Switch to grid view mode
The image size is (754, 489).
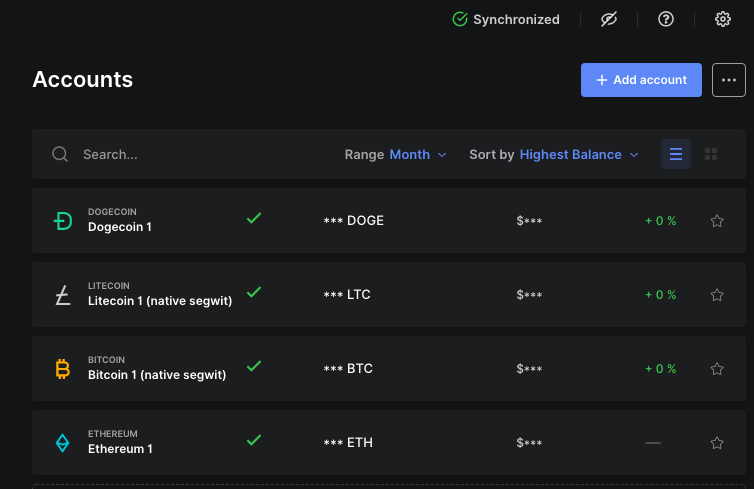coord(711,154)
